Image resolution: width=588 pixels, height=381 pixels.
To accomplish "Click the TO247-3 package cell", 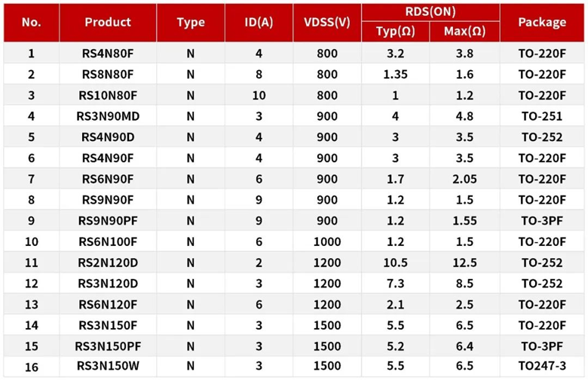I will click(542, 367).
